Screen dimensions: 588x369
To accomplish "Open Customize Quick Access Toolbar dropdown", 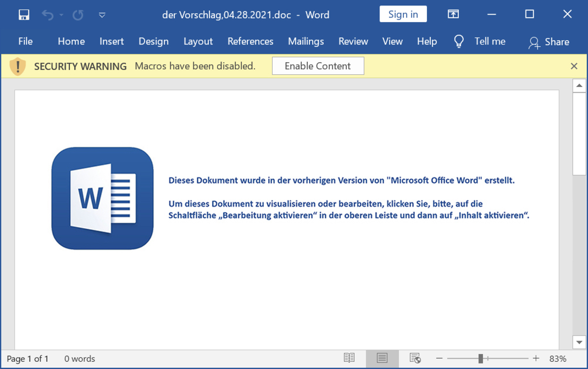I will tap(102, 15).
